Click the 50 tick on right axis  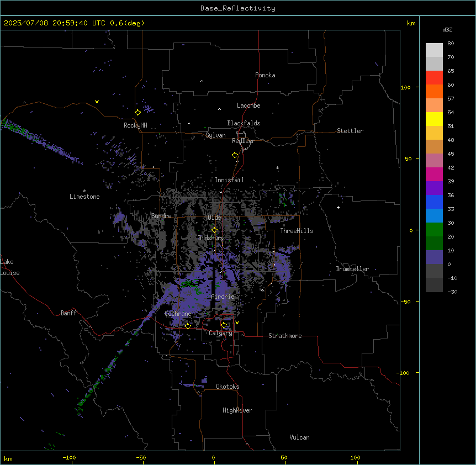(x=408, y=158)
